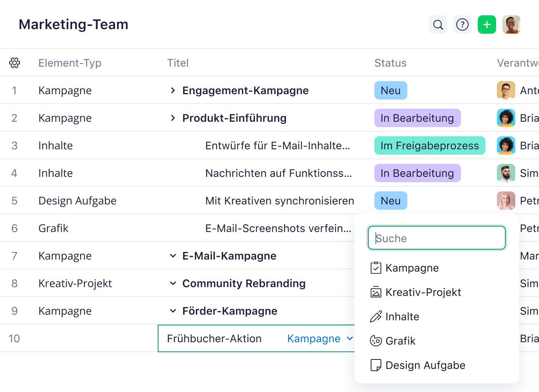Click In Bearbeitung status for Produkt-Einführung

point(417,118)
